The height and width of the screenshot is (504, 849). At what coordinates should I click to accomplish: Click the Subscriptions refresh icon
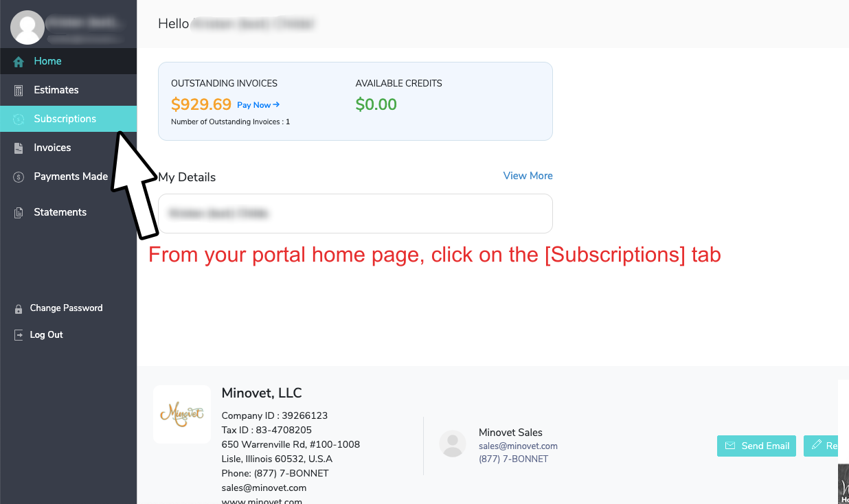tap(19, 119)
